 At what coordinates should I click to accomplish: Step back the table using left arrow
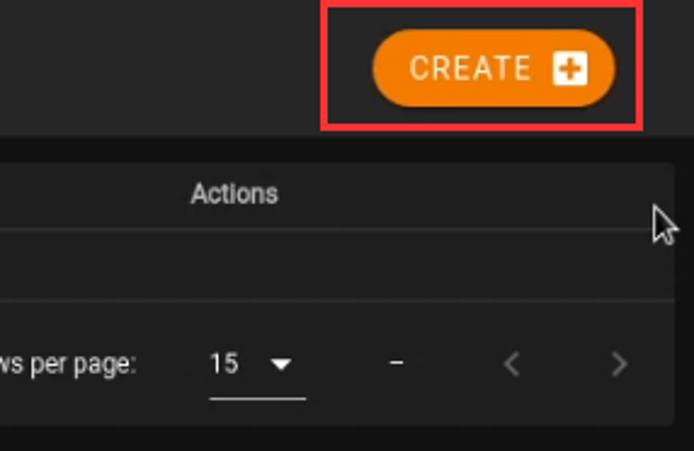[x=512, y=364]
